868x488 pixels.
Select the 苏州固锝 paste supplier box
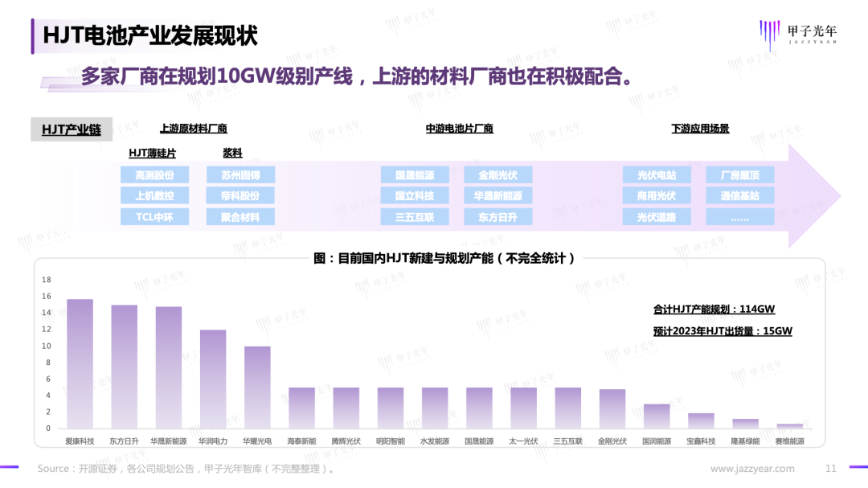pyautogui.click(x=241, y=174)
